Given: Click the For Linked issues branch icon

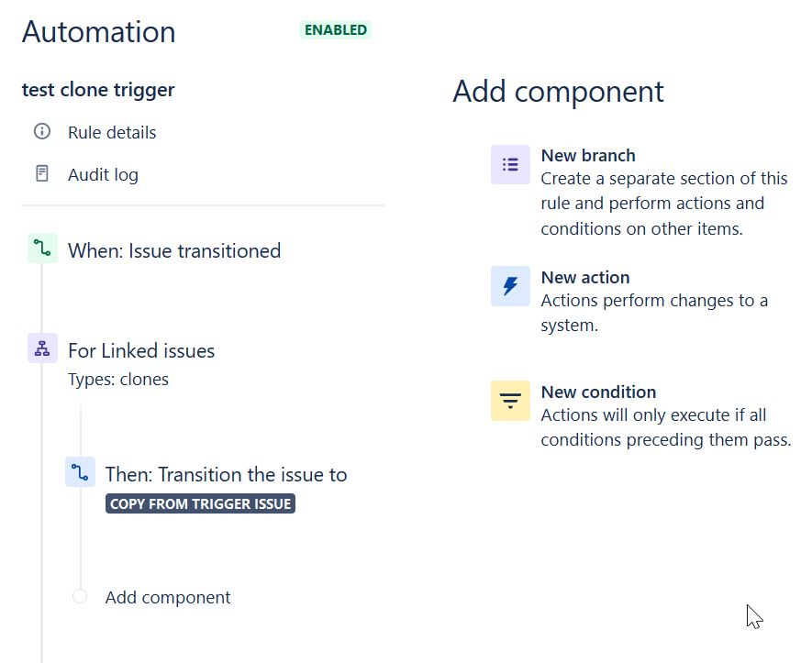Looking at the screenshot, I should [42, 348].
